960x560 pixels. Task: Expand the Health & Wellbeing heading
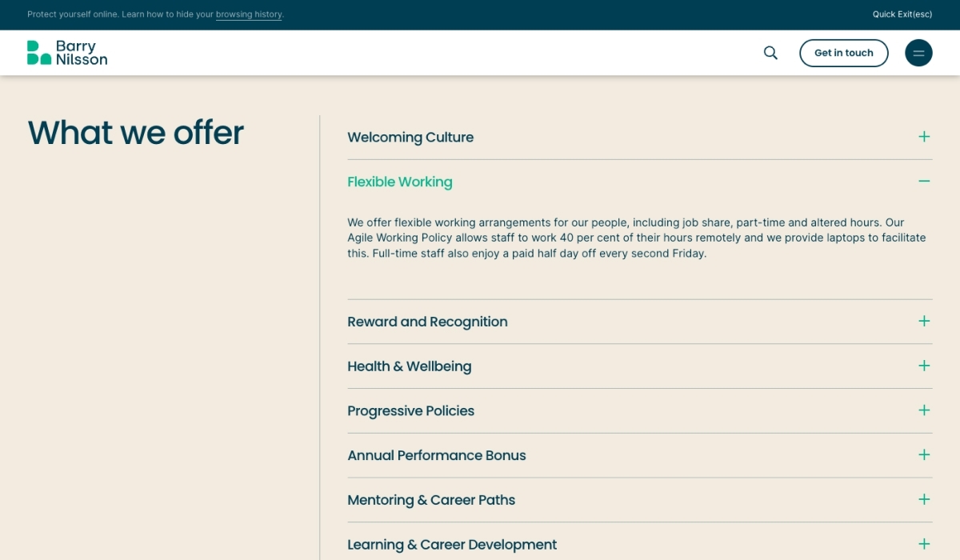point(409,366)
